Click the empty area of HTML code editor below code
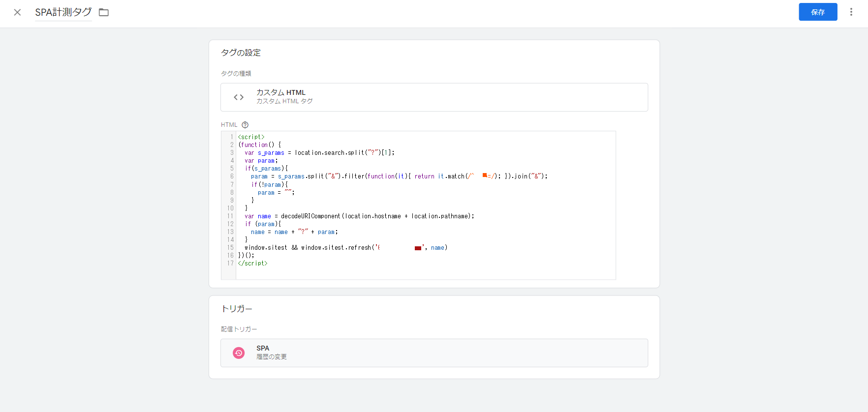This screenshot has height=412, width=868. [x=426, y=273]
